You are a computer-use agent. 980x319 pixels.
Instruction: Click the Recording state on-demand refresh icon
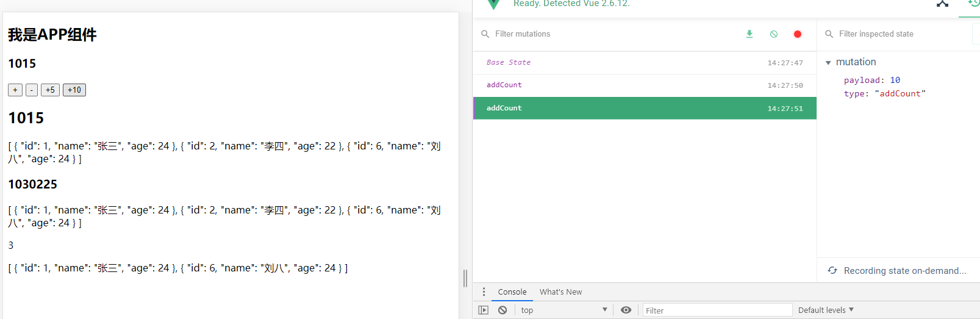(832, 270)
